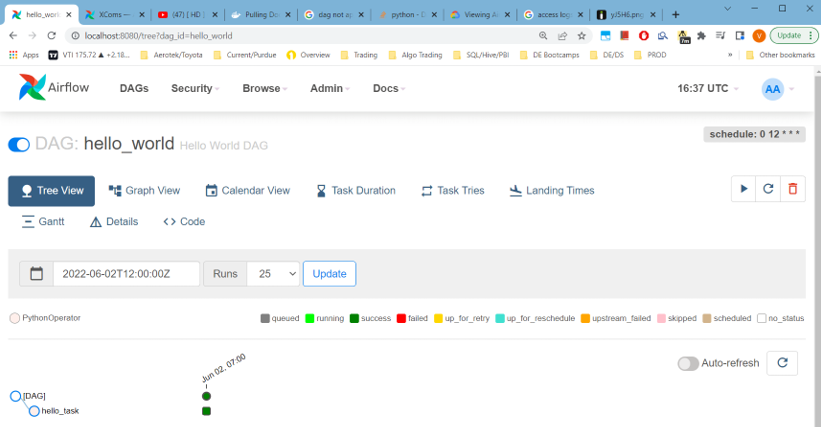
Task: Go to DAGs menu
Action: click(134, 88)
